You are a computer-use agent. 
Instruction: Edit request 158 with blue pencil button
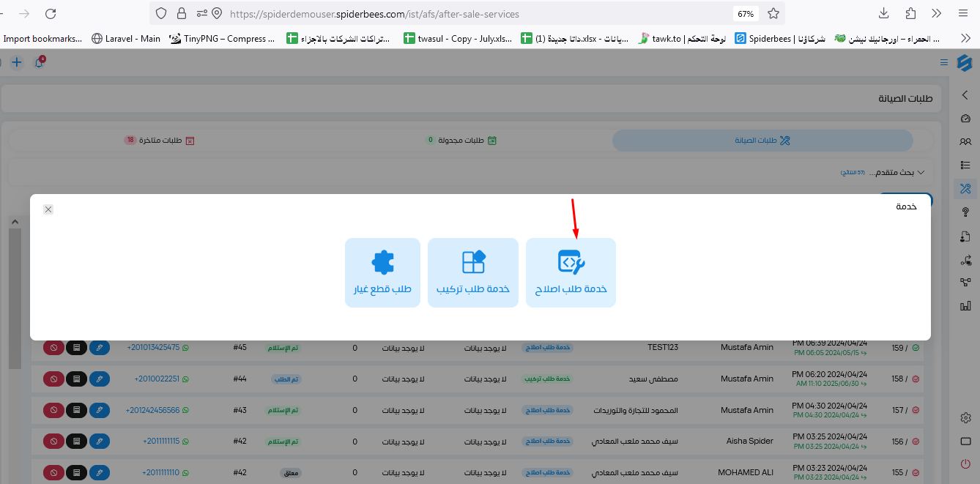[x=100, y=379]
